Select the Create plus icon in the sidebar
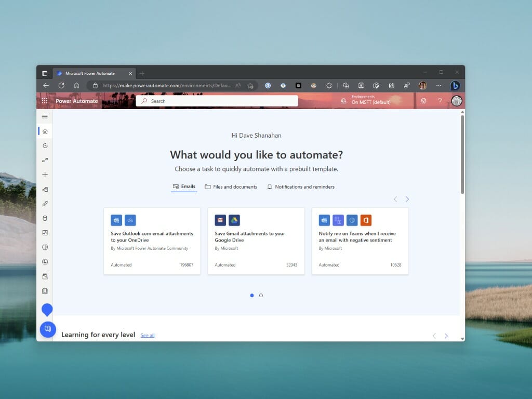Image resolution: width=532 pixels, height=399 pixels. coord(45,175)
